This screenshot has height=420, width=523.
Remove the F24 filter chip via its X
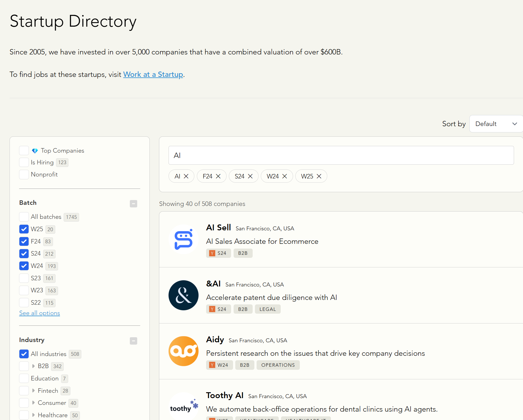click(x=218, y=176)
